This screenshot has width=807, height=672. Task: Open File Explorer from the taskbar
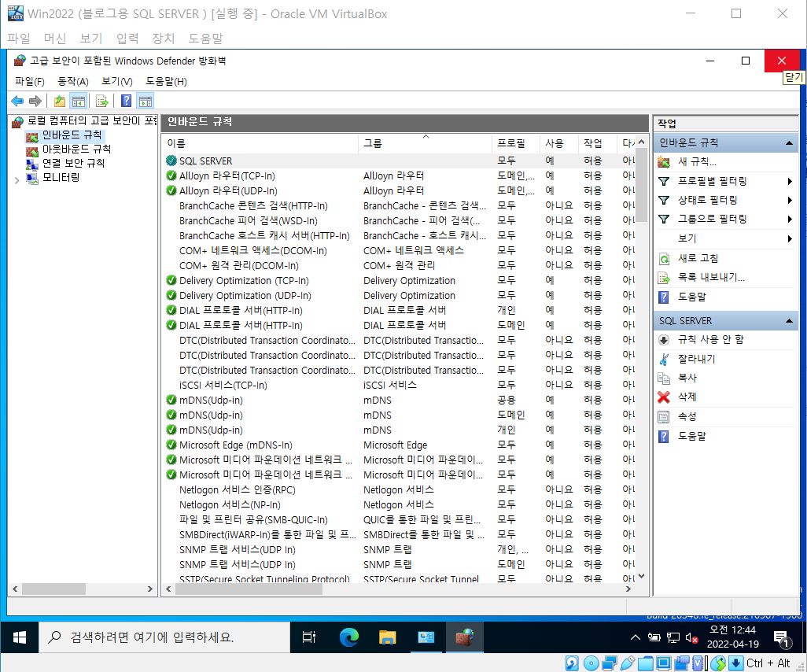point(387,637)
